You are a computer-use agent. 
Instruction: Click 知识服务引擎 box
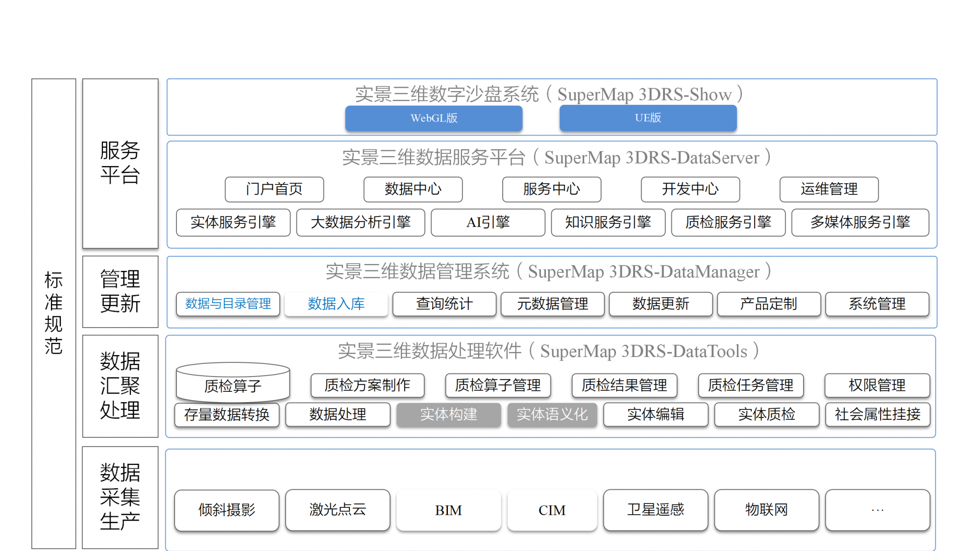coord(608,222)
